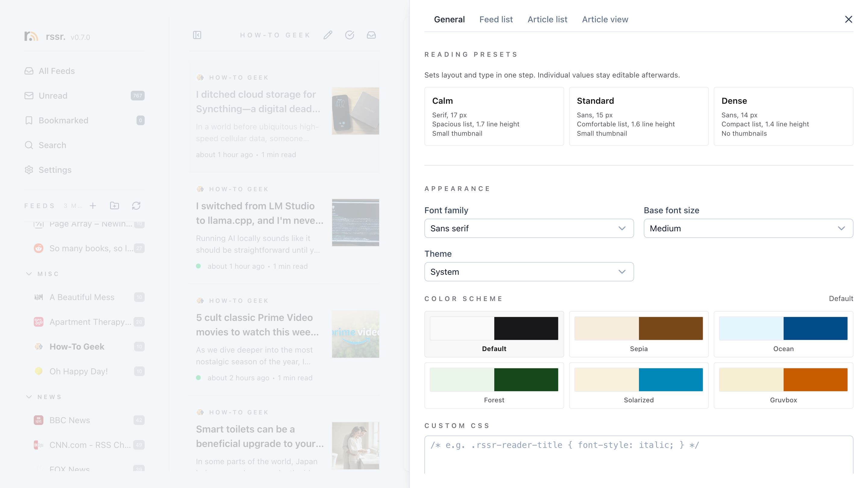Edit How-To Geek feed pencil icon
Viewport: 868px width, 488px height.
(328, 35)
